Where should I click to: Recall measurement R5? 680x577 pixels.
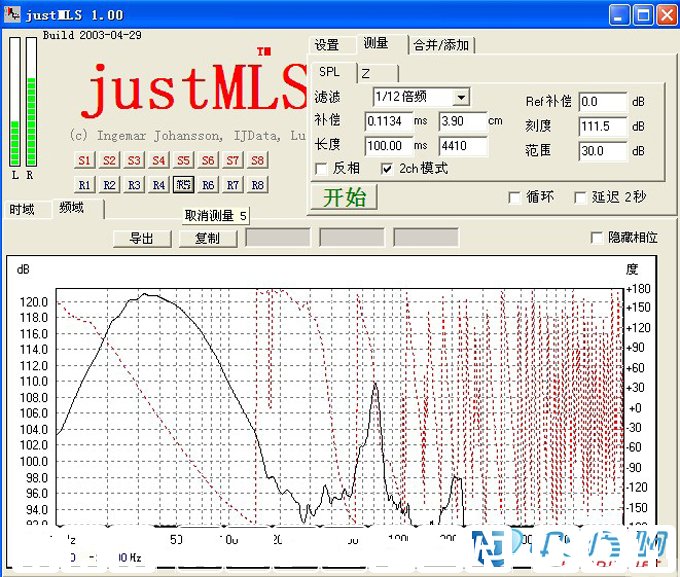click(x=183, y=185)
